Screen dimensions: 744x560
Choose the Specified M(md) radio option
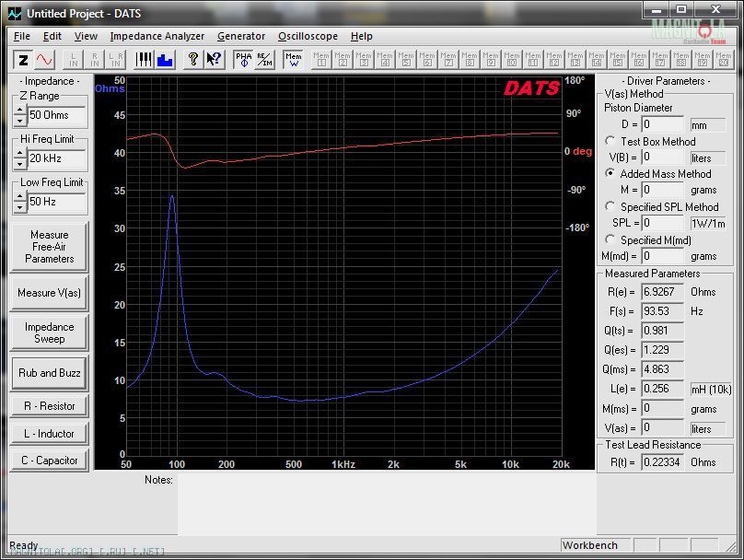tap(610, 239)
